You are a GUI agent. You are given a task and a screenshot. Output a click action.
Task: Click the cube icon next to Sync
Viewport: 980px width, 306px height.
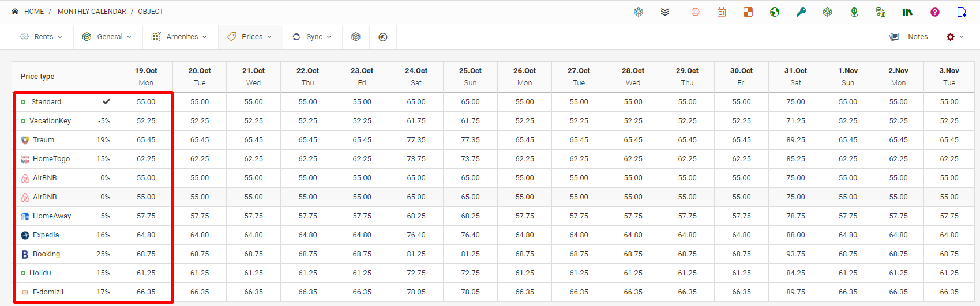click(356, 37)
